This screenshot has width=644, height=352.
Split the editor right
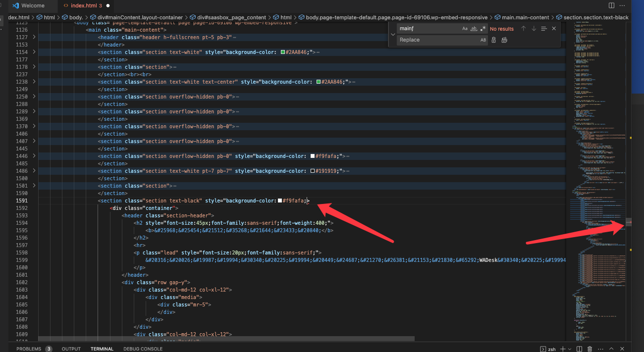pyautogui.click(x=612, y=5)
